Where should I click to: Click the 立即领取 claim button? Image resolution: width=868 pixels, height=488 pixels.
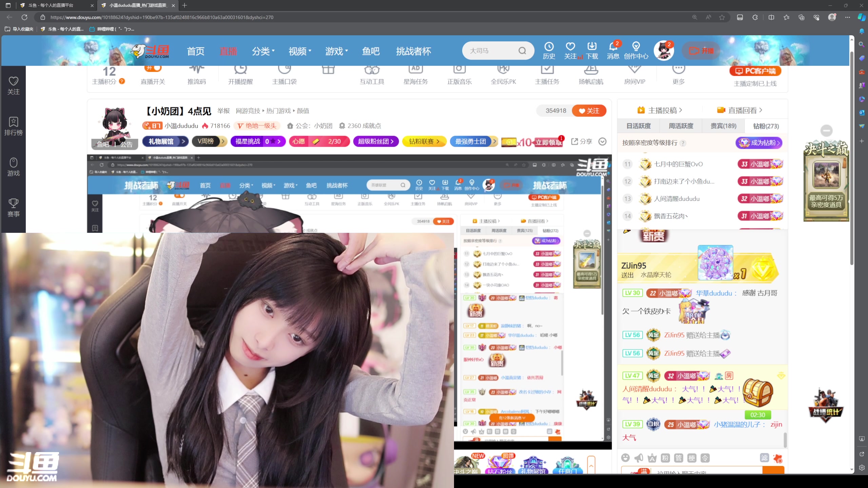click(548, 142)
